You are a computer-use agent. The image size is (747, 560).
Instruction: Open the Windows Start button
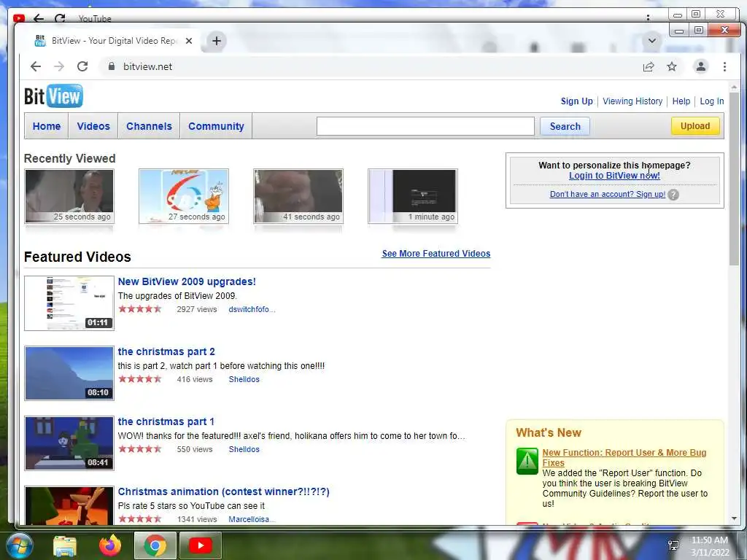click(x=20, y=545)
